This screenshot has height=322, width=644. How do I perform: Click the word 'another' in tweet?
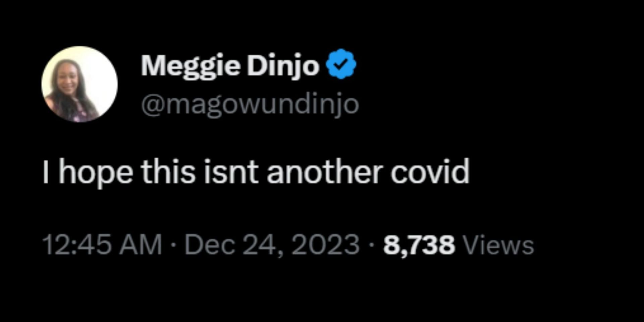(x=324, y=172)
